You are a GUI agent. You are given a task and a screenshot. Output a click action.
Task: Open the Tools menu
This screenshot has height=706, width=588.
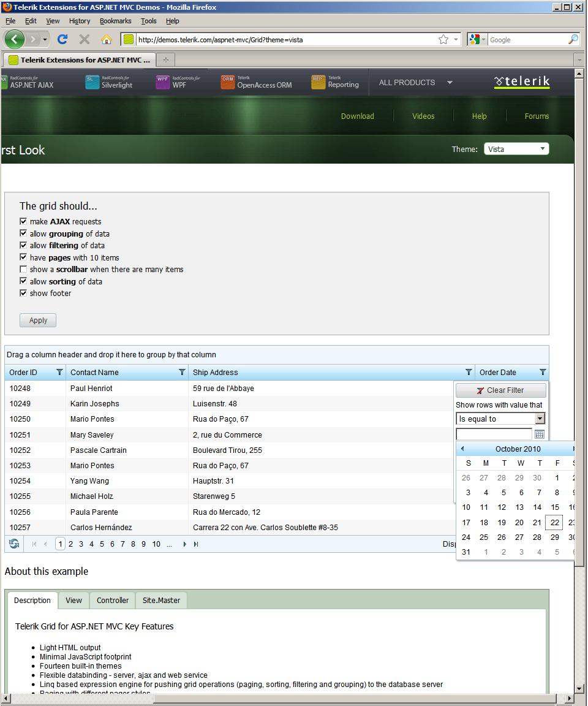pos(148,21)
